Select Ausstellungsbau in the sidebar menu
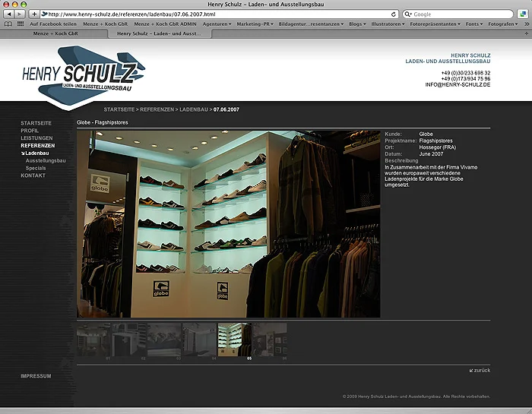Image resolution: width=532 pixels, height=414 pixels. [x=46, y=160]
